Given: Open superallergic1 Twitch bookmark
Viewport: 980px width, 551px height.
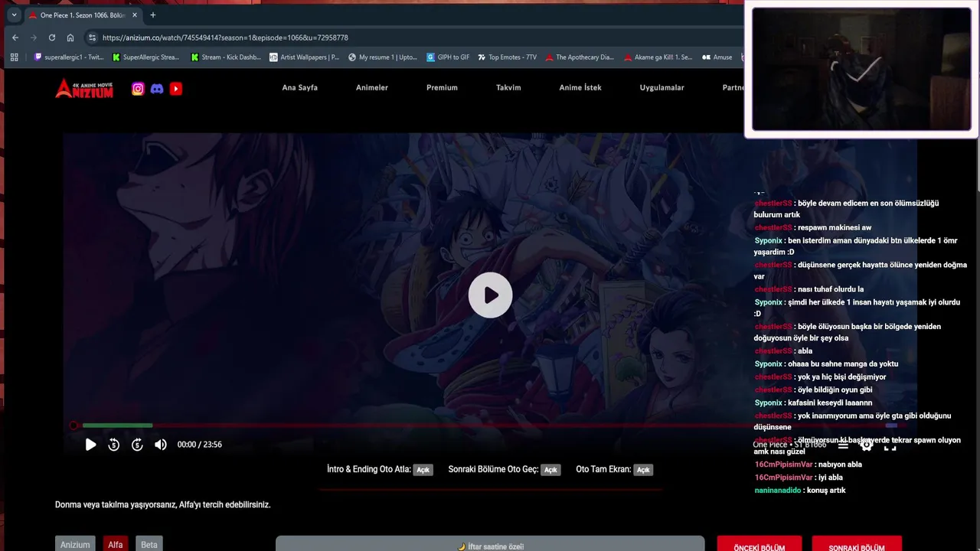Looking at the screenshot, I should pos(69,57).
